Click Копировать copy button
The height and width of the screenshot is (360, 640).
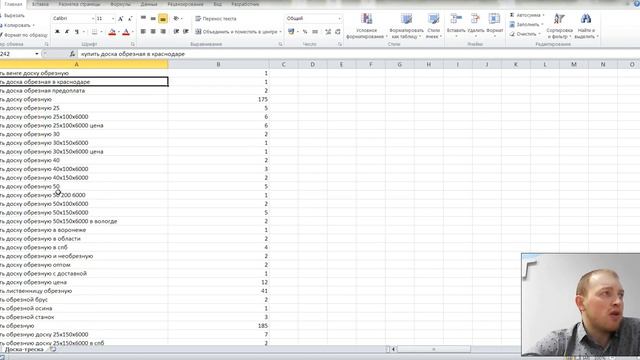click(16, 25)
